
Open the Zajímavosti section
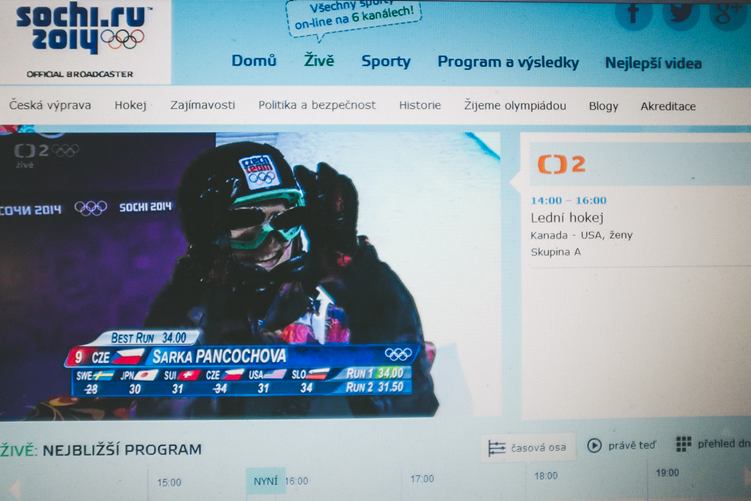tap(203, 105)
